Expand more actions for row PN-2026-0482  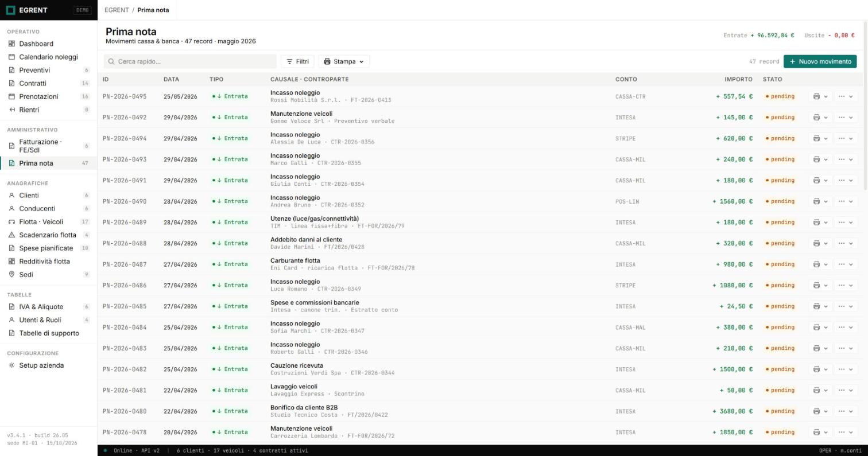coord(845,369)
